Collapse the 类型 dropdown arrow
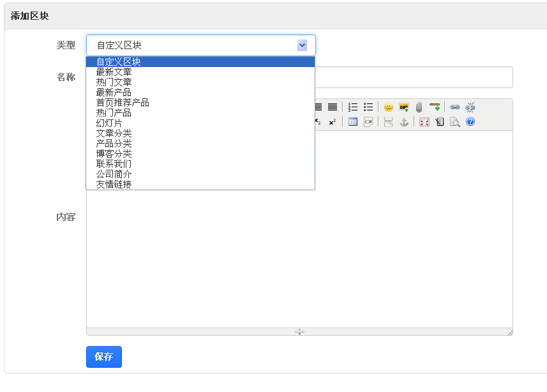 [x=302, y=45]
